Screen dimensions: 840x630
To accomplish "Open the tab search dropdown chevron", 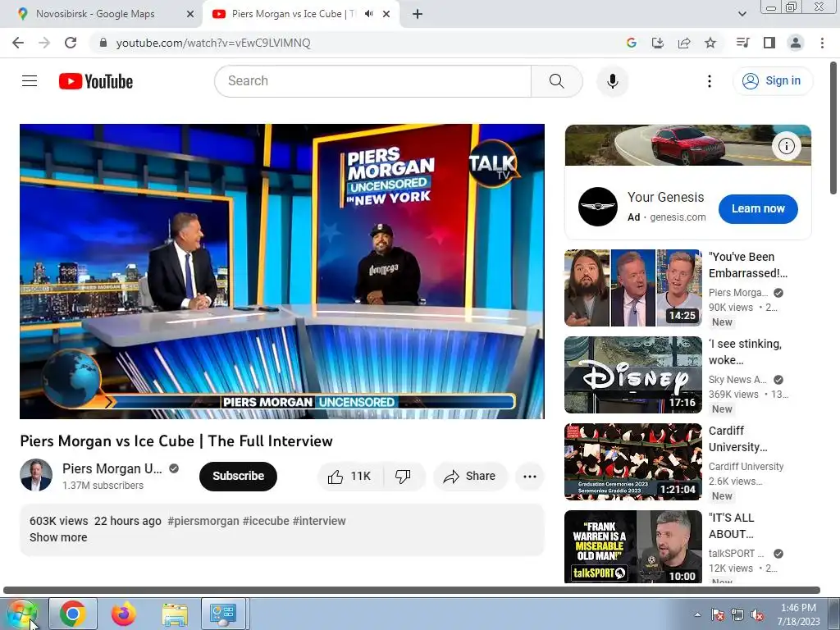I will tap(742, 14).
